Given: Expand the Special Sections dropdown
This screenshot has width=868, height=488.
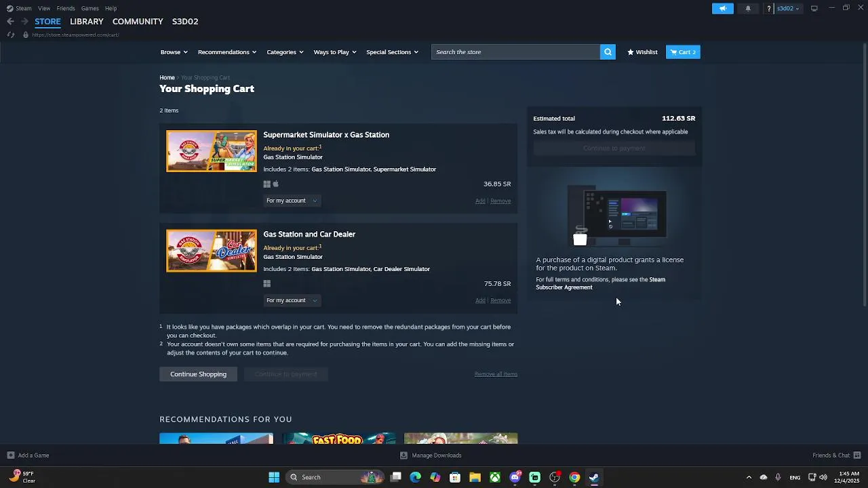Looking at the screenshot, I should click(392, 52).
